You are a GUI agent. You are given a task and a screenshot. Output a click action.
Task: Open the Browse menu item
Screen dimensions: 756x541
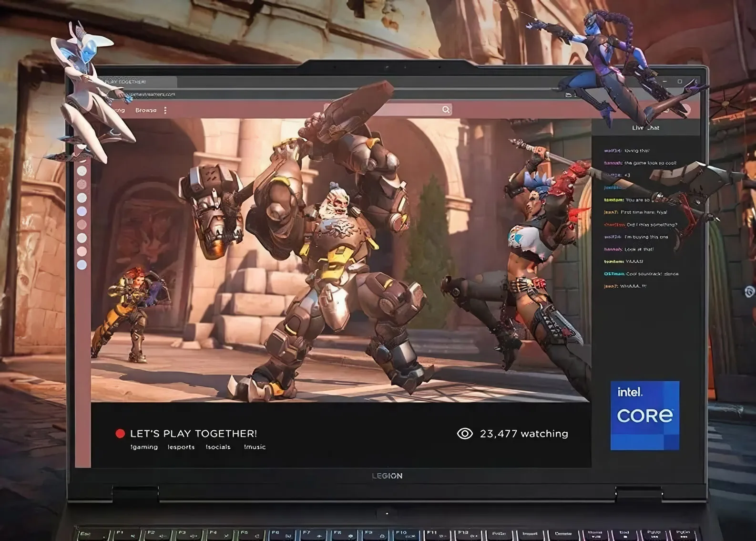[x=146, y=110]
